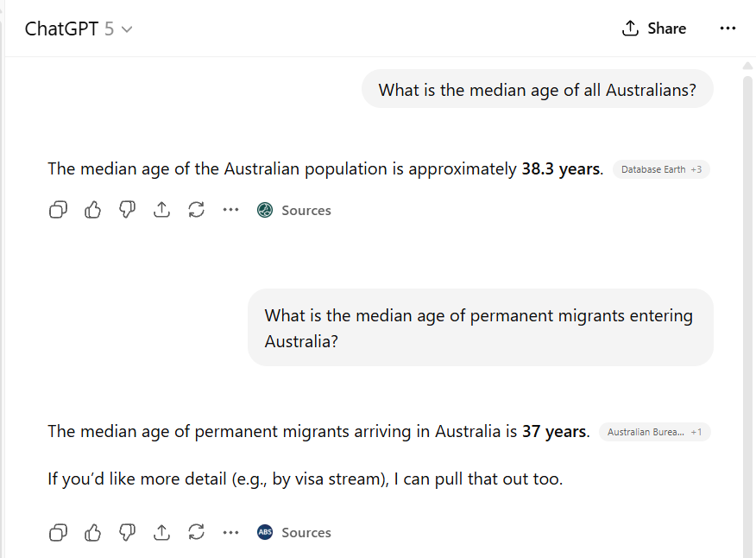
Task: Regenerate the first response
Action: pos(196,210)
